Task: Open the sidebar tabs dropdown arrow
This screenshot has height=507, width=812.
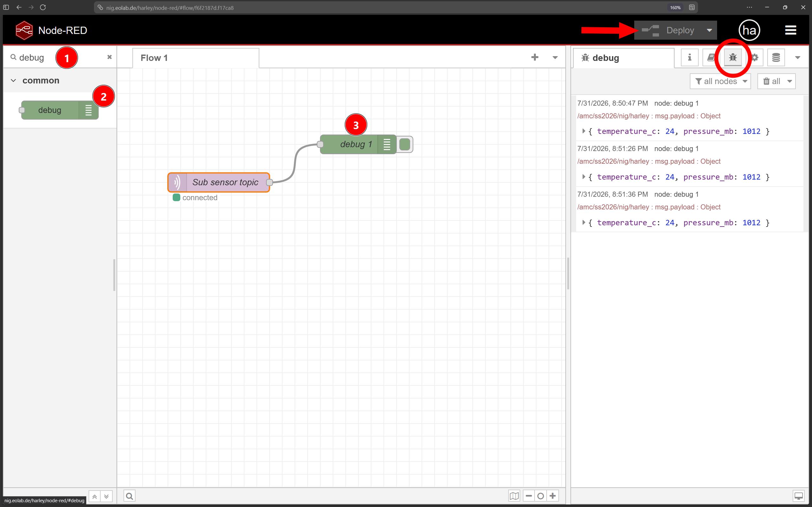Action: point(798,58)
